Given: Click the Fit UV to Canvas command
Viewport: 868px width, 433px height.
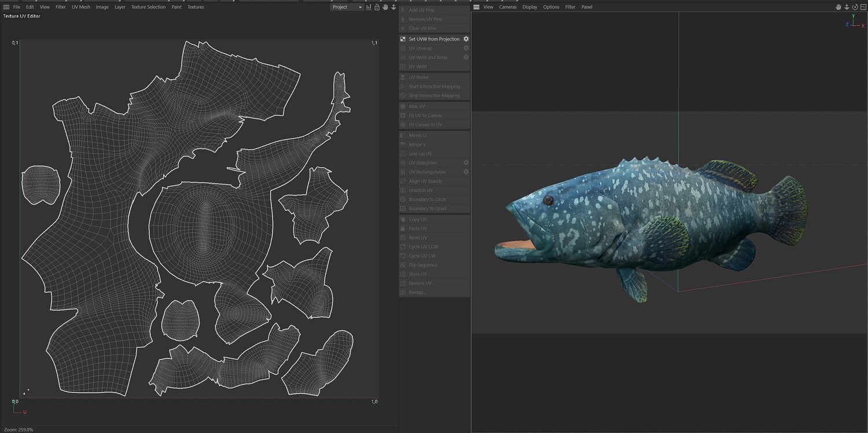Looking at the screenshot, I should [x=425, y=116].
